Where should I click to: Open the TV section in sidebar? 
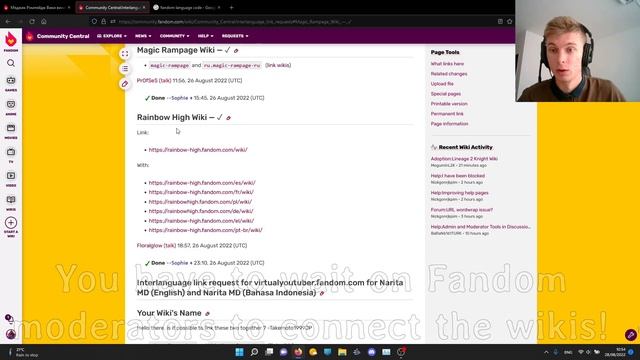pos(11,155)
